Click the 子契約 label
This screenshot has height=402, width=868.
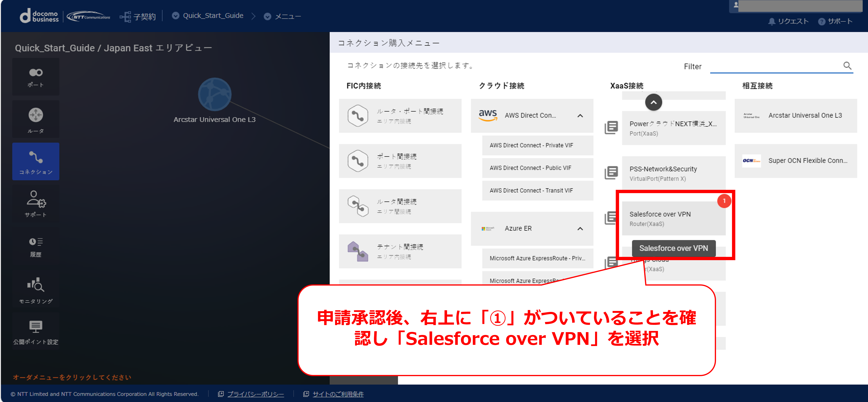144,16
